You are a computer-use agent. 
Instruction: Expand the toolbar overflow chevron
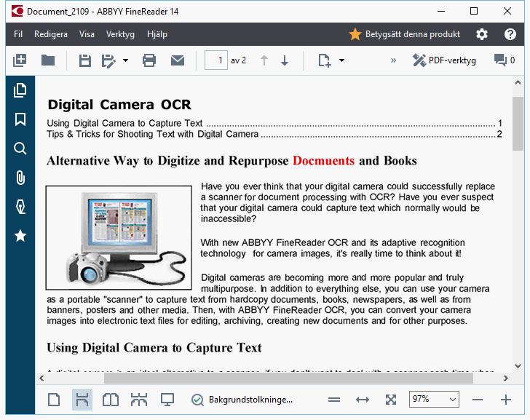(393, 60)
